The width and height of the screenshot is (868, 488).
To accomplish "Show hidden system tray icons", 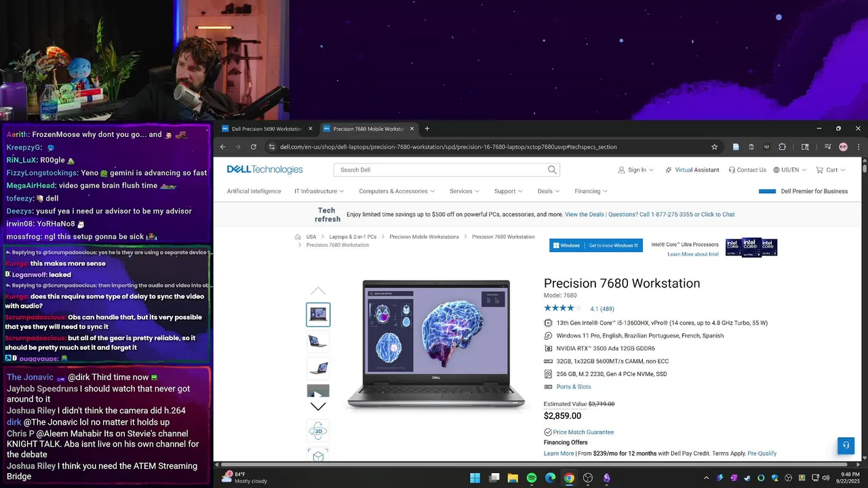I will (x=706, y=478).
